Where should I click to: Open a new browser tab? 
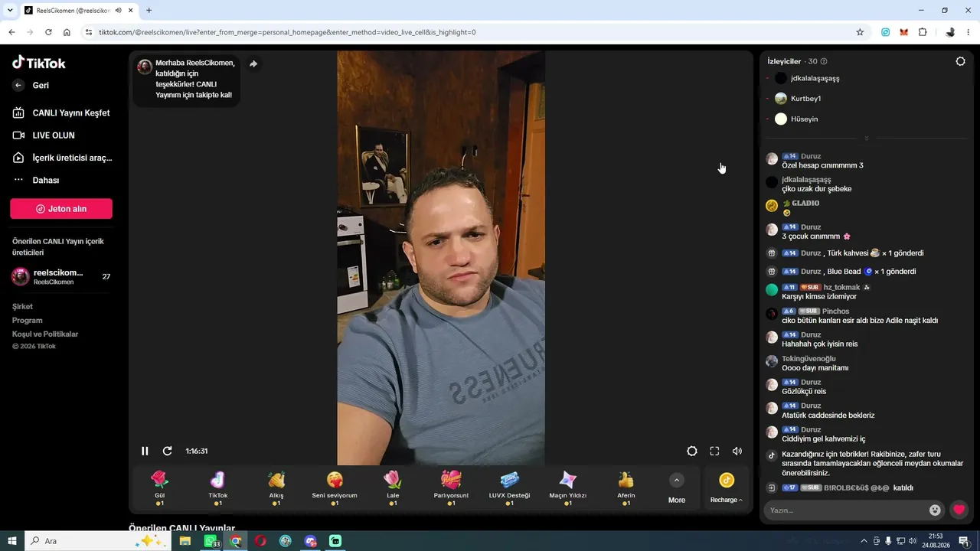coord(149,11)
